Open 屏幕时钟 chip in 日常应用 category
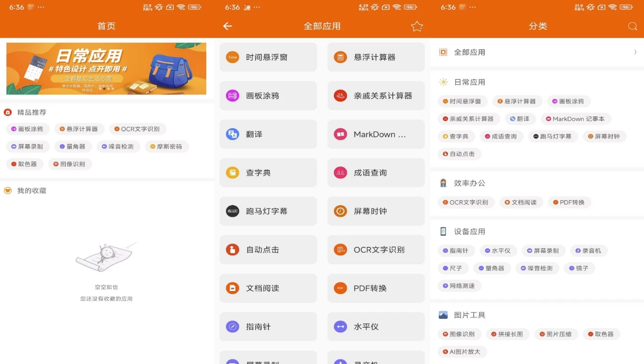The image size is (644, 364). (604, 136)
